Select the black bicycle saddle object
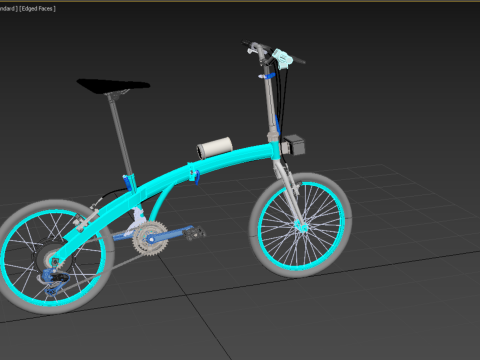The width and height of the screenshot is (480, 360). (x=113, y=86)
